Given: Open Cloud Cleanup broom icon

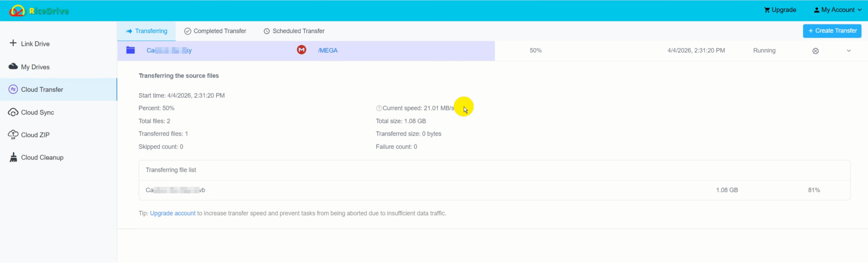Looking at the screenshot, I should [13, 157].
